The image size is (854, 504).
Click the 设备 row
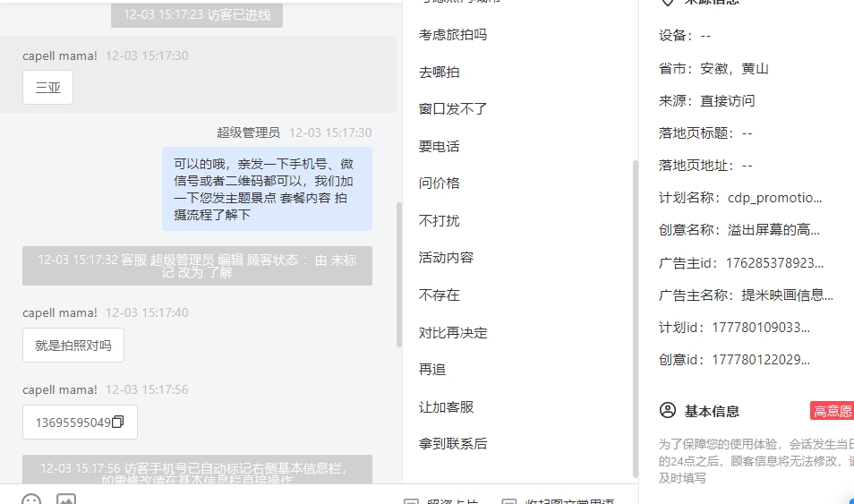[x=685, y=36]
